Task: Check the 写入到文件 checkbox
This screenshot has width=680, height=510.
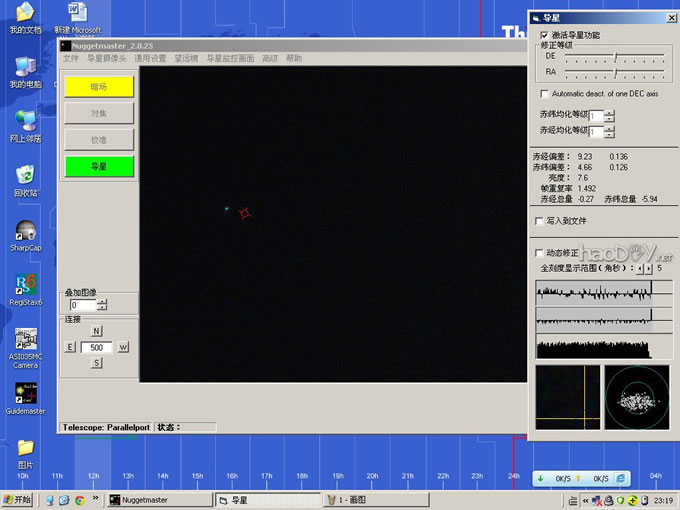Action: click(541, 221)
